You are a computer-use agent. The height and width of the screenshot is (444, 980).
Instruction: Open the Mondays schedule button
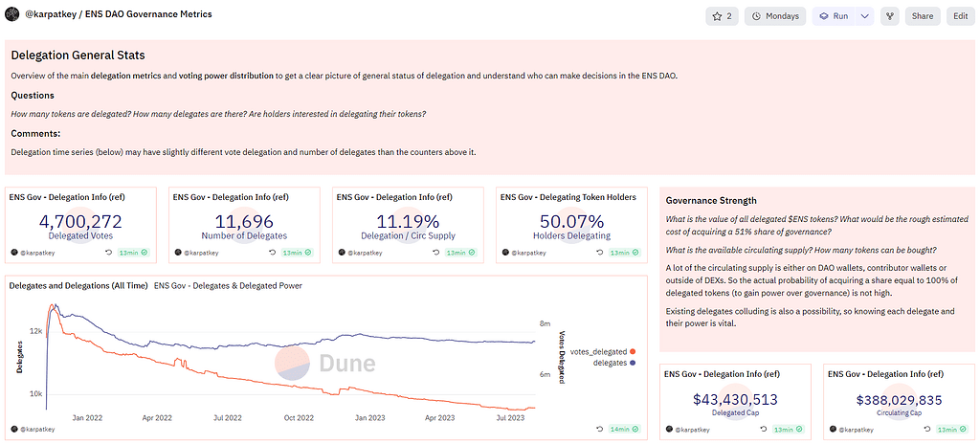[x=775, y=16]
